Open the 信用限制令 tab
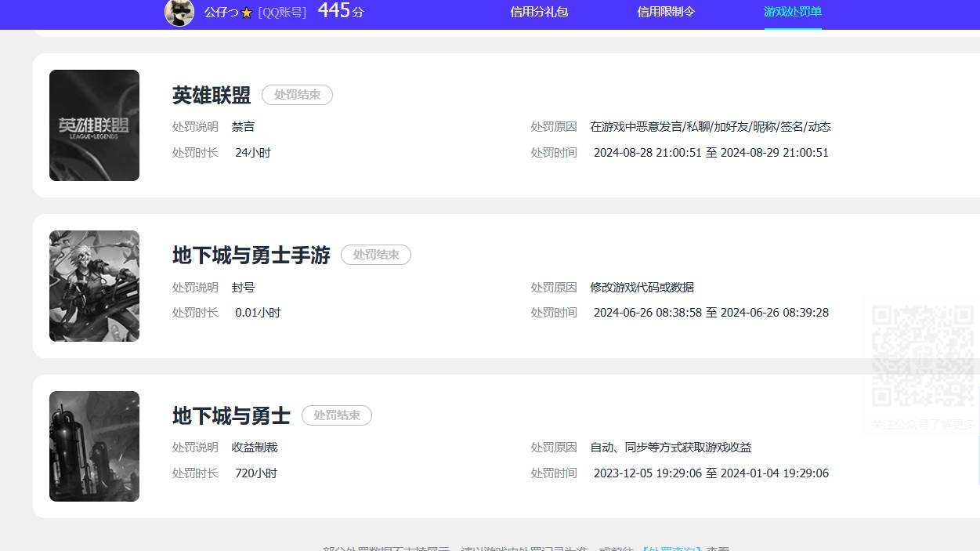980x551 pixels. point(666,12)
